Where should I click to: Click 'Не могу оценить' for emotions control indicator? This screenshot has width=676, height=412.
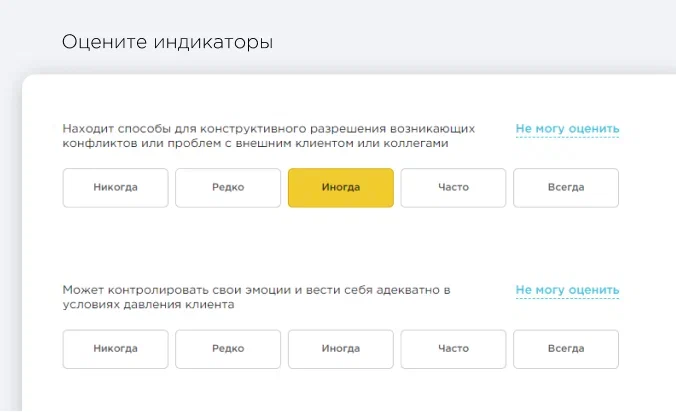coord(567,290)
